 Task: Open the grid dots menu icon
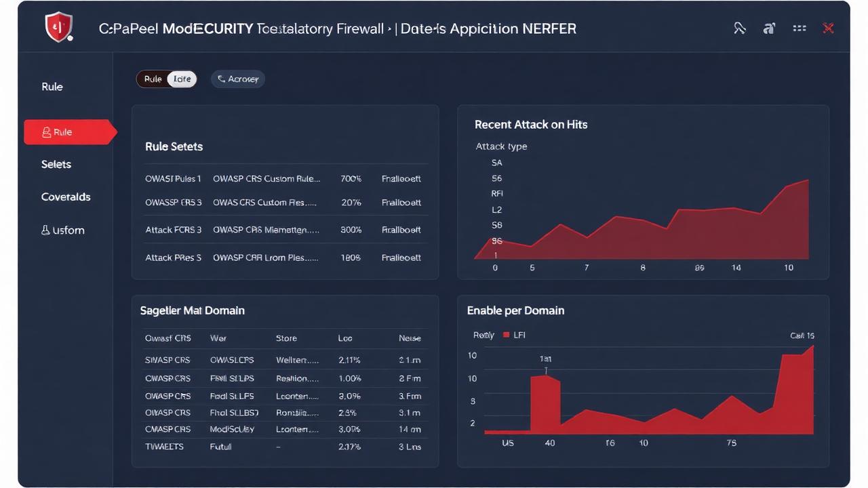[x=800, y=28]
